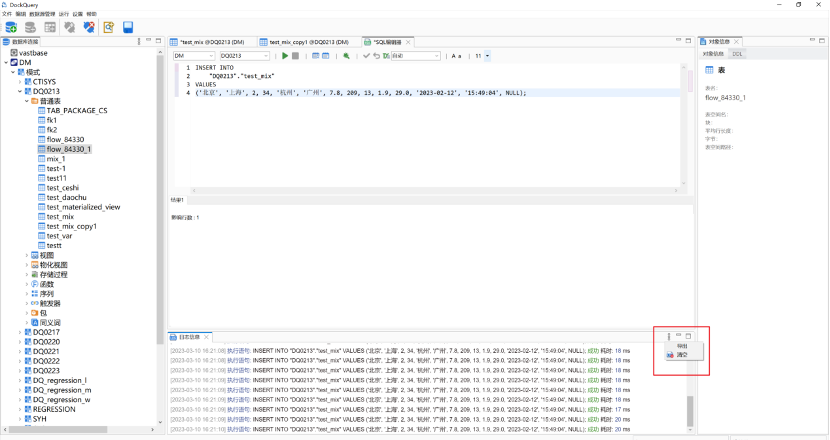Click the log panel vertical scrollbar thumb
The image size is (830, 440).
click(x=690, y=410)
